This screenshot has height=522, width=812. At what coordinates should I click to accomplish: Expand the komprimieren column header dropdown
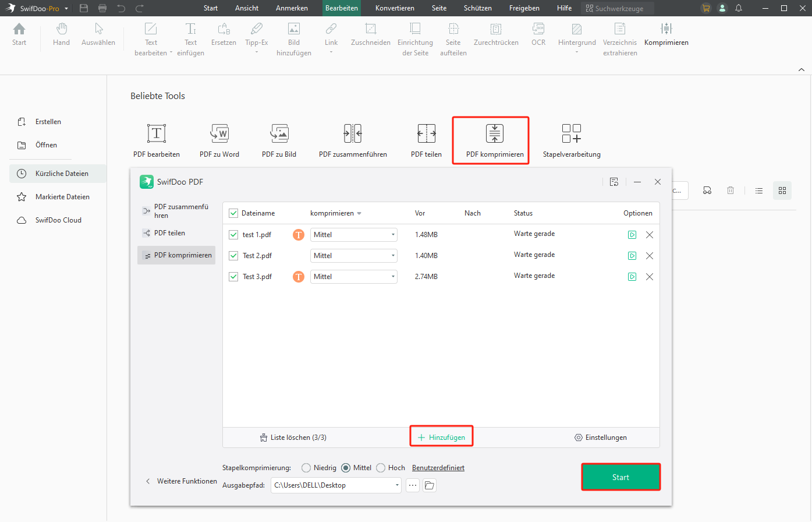coord(359,214)
